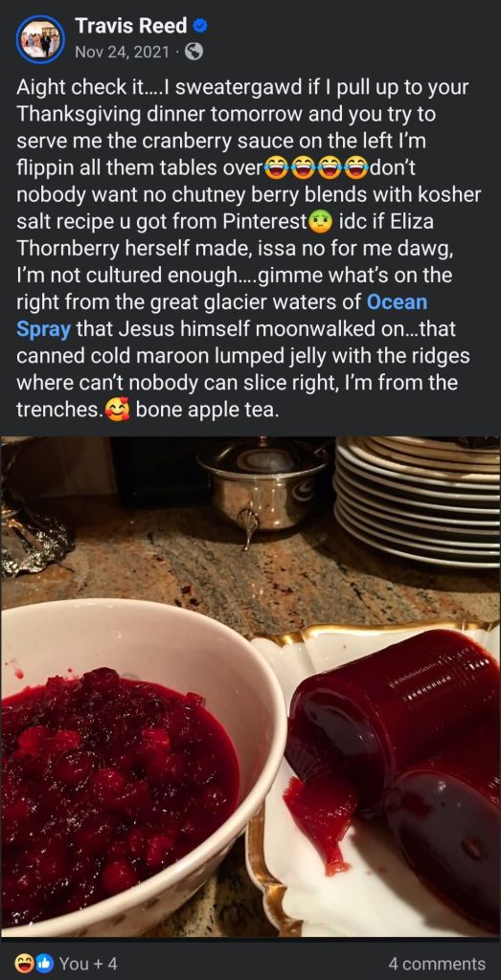The height and width of the screenshot is (980, 501).
Task: Click the nauseated face emoji after Pinterest
Action: [320, 222]
